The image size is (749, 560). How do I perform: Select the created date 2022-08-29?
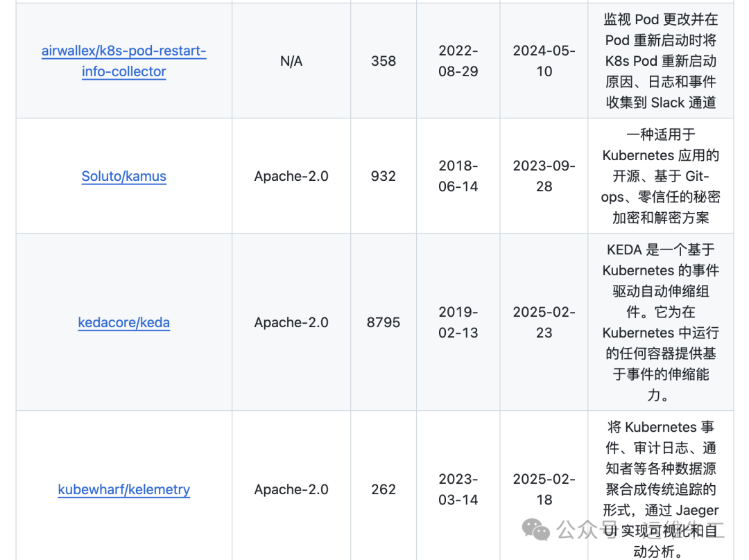[458, 61]
